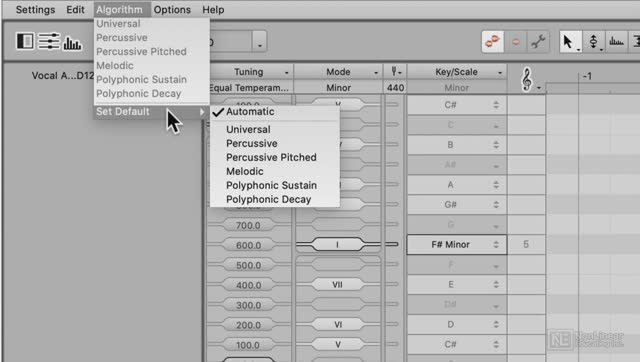The height and width of the screenshot is (362, 640).
Task: Open the toolbar field dropdown arrow
Action: (x=260, y=42)
